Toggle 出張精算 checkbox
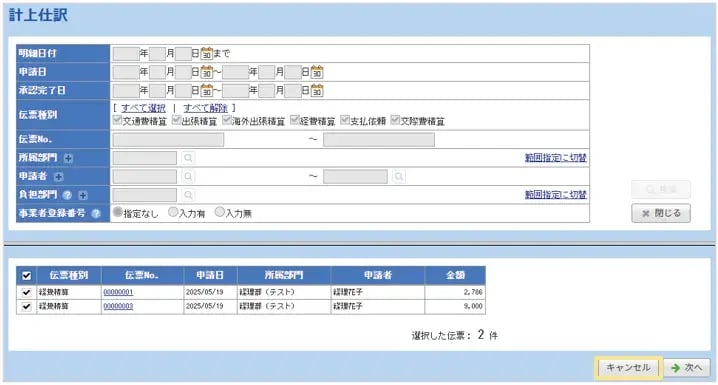 click(x=177, y=120)
